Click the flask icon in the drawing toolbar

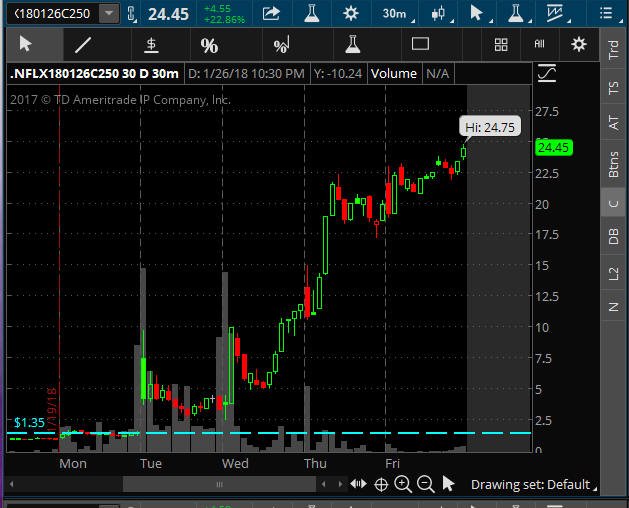(353, 44)
